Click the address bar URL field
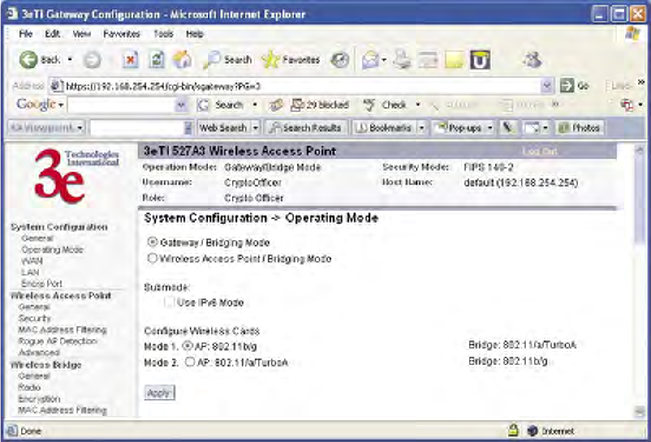 (303, 86)
